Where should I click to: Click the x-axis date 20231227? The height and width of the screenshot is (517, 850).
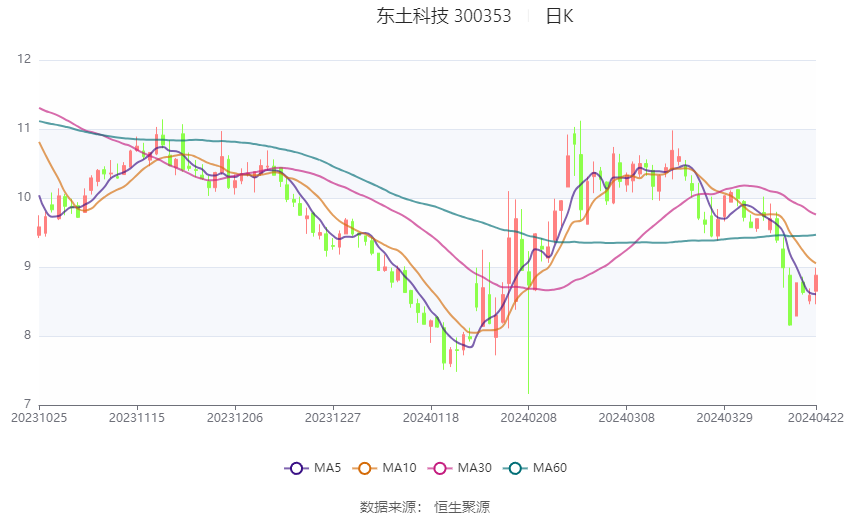[333, 418]
